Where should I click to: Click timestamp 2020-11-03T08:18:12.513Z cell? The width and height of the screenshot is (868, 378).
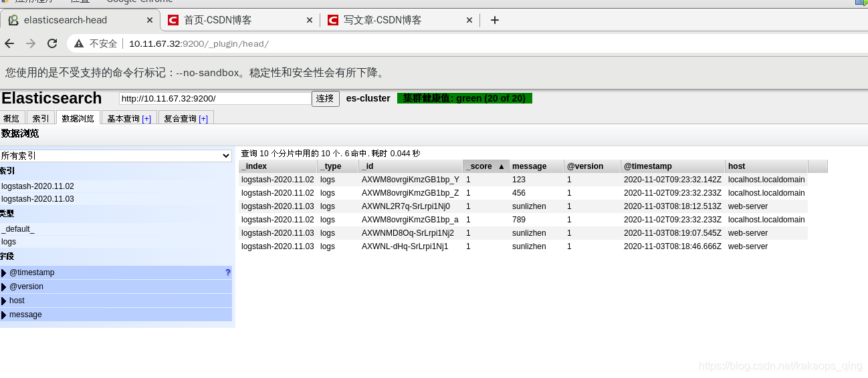click(x=673, y=206)
